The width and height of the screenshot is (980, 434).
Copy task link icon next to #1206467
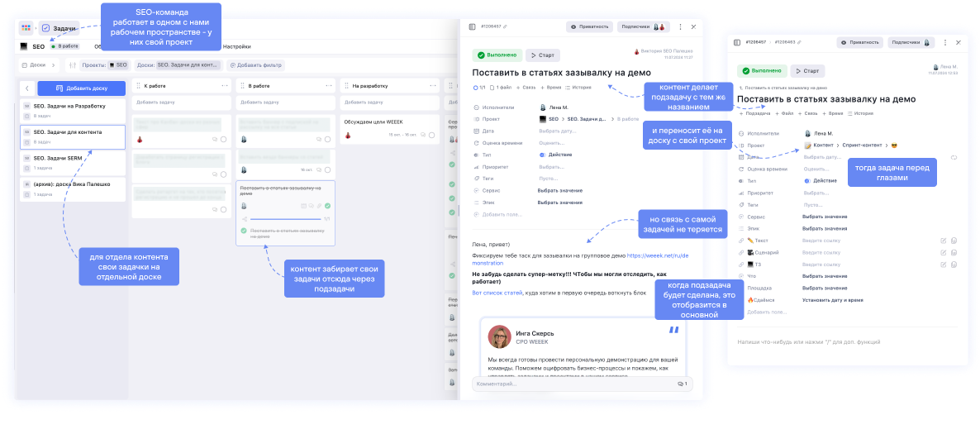tap(506, 27)
